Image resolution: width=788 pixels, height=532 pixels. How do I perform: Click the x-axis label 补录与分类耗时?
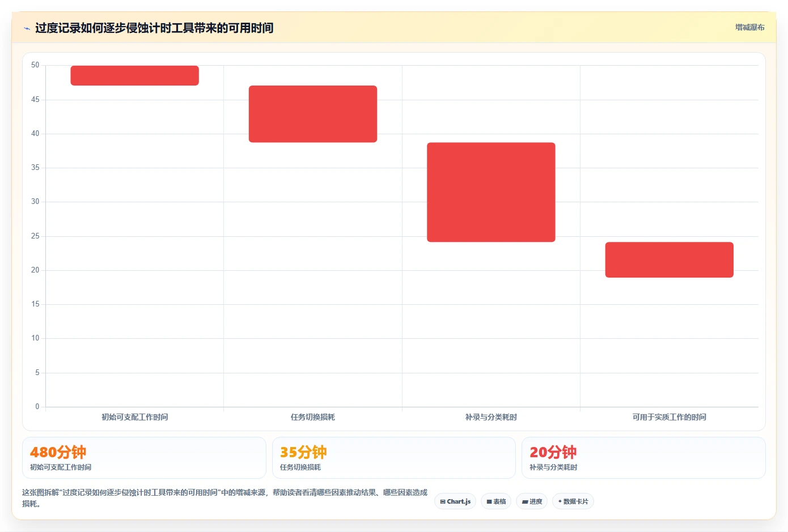491,417
